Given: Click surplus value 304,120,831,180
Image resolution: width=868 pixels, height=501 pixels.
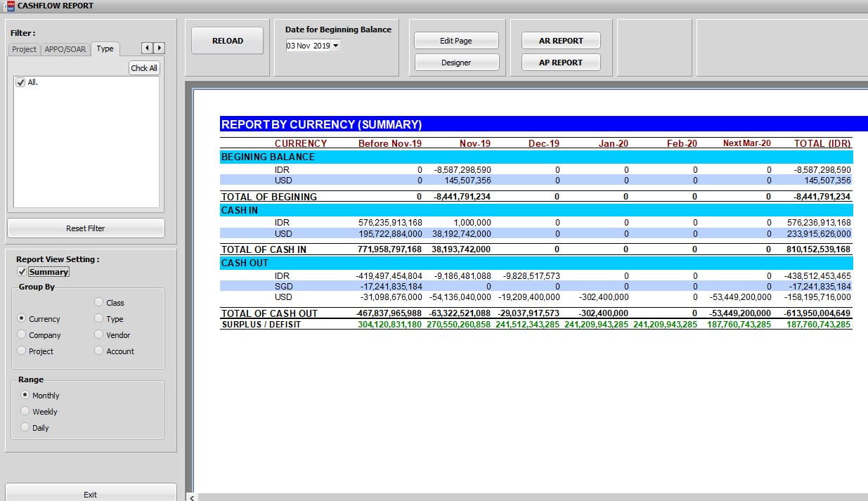Looking at the screenshot, I should click(x=390, y=325).
